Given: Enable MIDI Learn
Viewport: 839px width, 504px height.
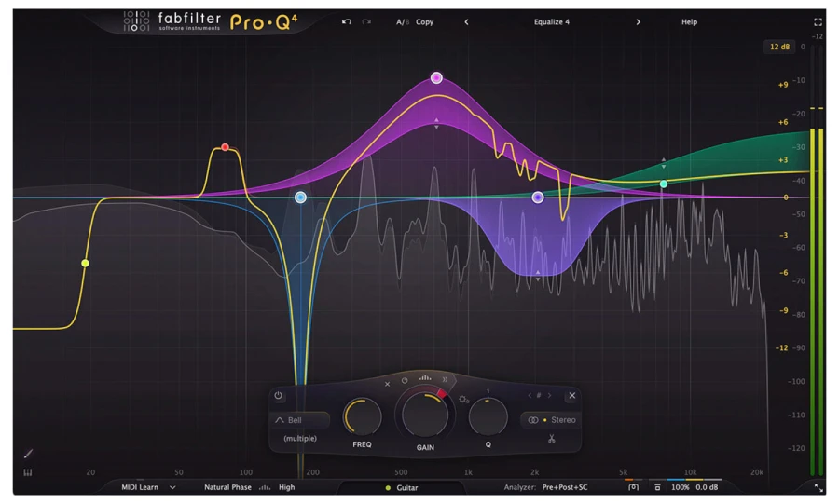Looking at the screenshot, I should [140, 487].
